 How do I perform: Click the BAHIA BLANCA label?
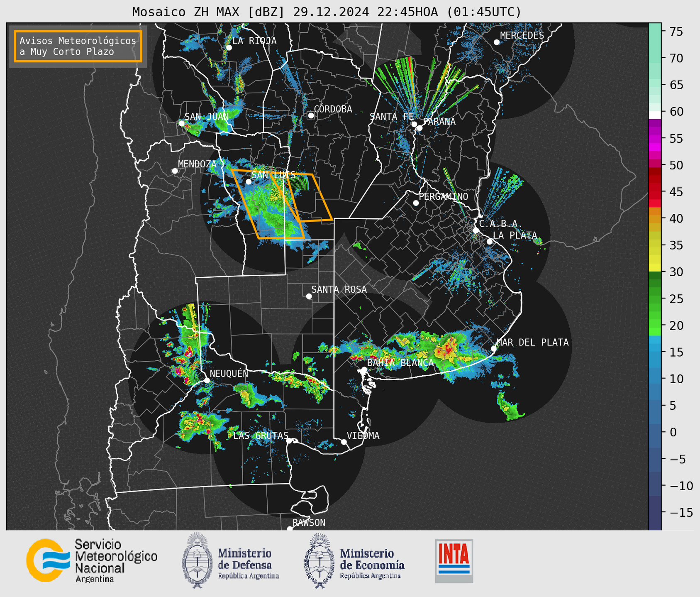coord(400,363)
